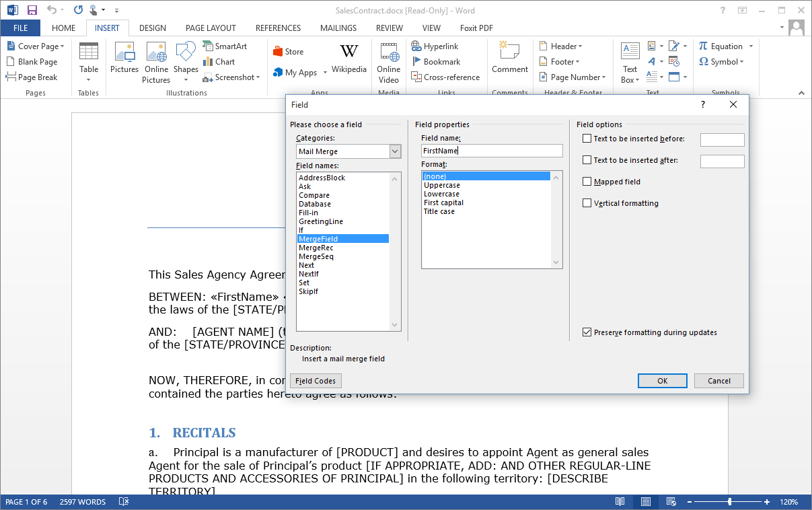
Task: Insert a SmartArt graphic
Action: coord(226,46)
